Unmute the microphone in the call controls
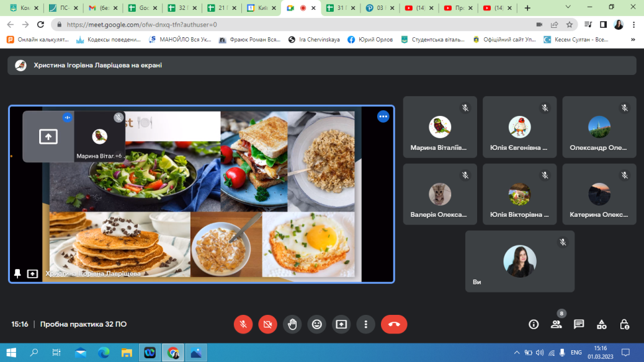Image resolution: width=644 pixels, height=362 pixels. coord(243,324)
